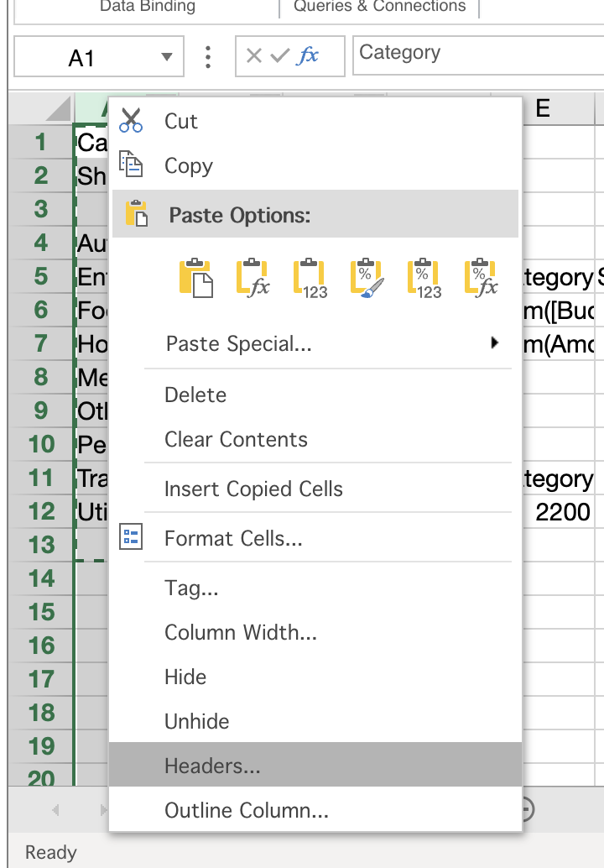Pick the Paste Formatting brush icon

367,278
